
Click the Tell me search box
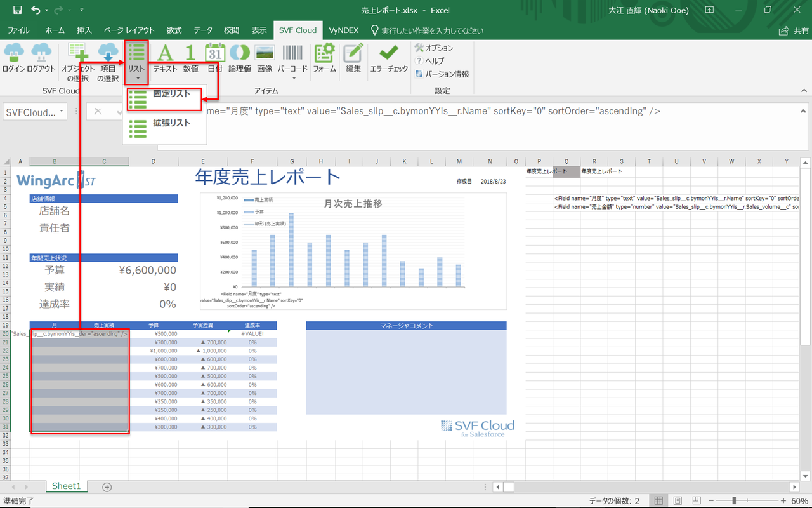[x=427, y=30]
